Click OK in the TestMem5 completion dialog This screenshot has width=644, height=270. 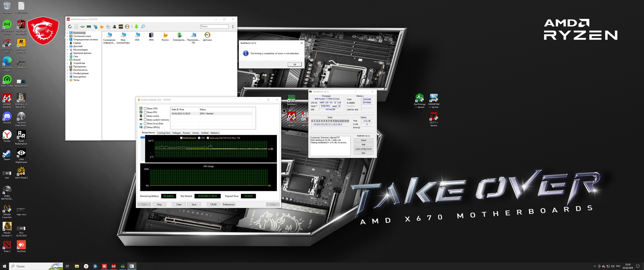[295, 64]
